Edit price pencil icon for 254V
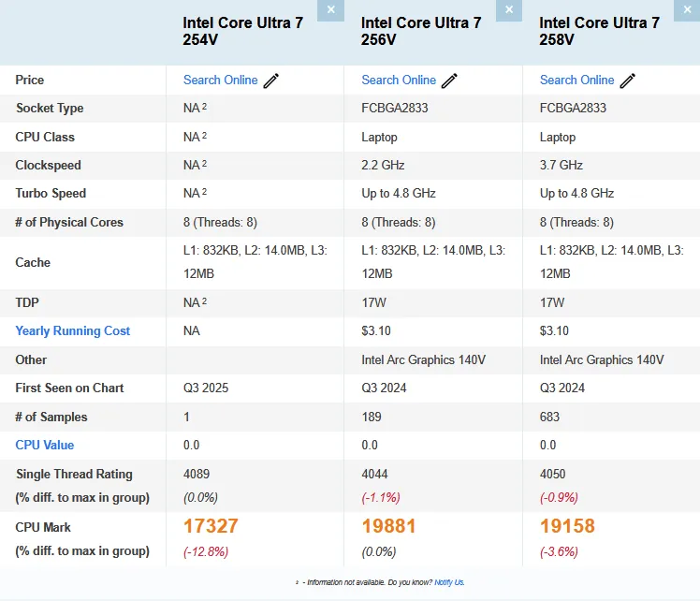700x601 pixels. pos(271,81)
